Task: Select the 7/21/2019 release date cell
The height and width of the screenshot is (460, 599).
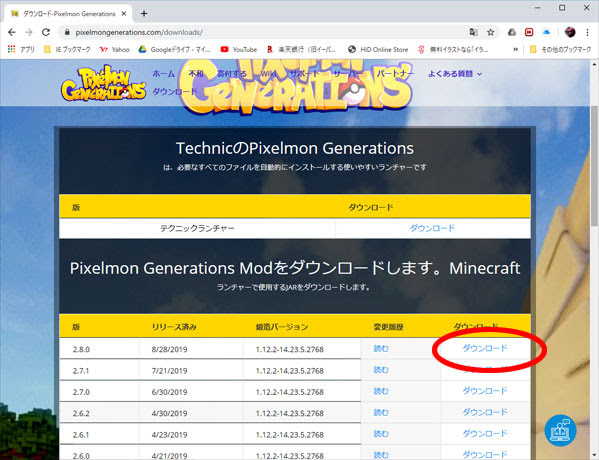Action: click(191, 371)
